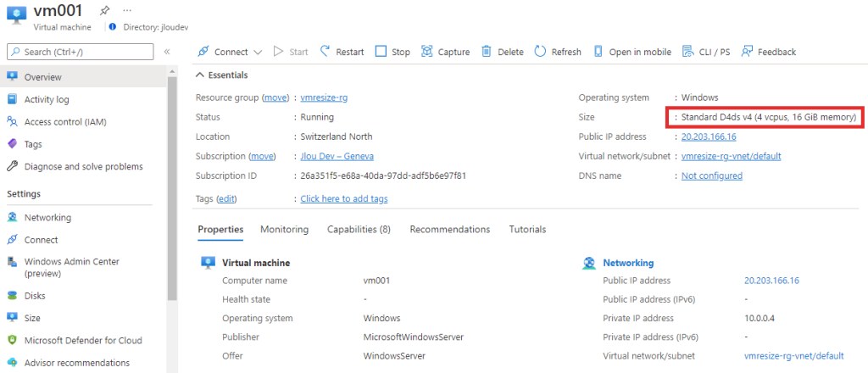Click the Stop button label
Viewport: 868px width, 373px height.
pyautogui.click(x=401, y=52)
